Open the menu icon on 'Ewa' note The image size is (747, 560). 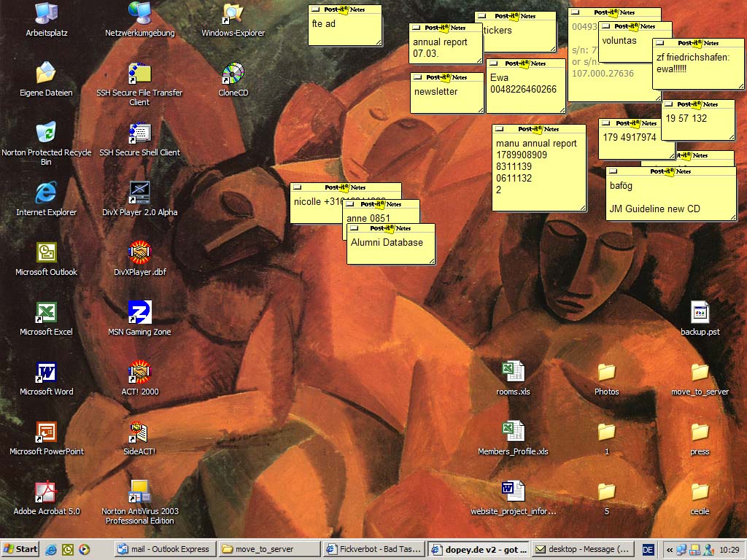[494, 63]
